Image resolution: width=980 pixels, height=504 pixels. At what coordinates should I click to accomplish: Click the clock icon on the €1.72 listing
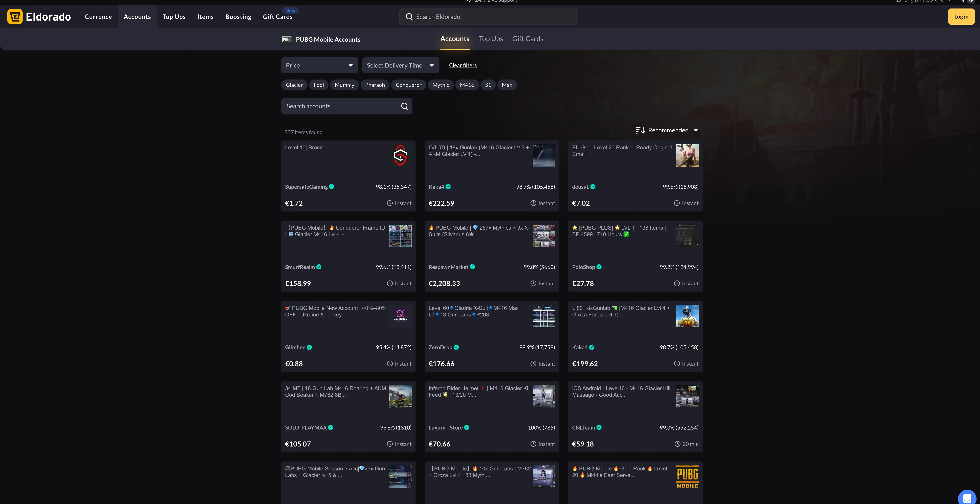pyautogui.click(x=389, y=203)
